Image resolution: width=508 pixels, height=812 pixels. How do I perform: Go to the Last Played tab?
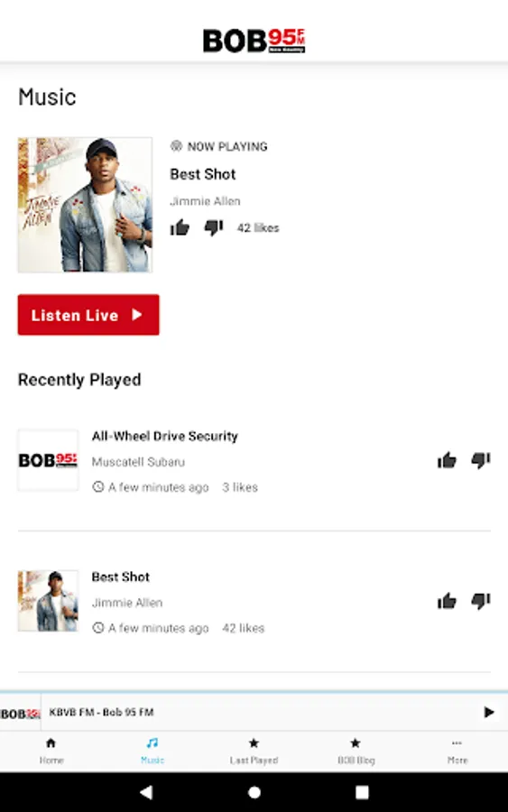point(254,751)
